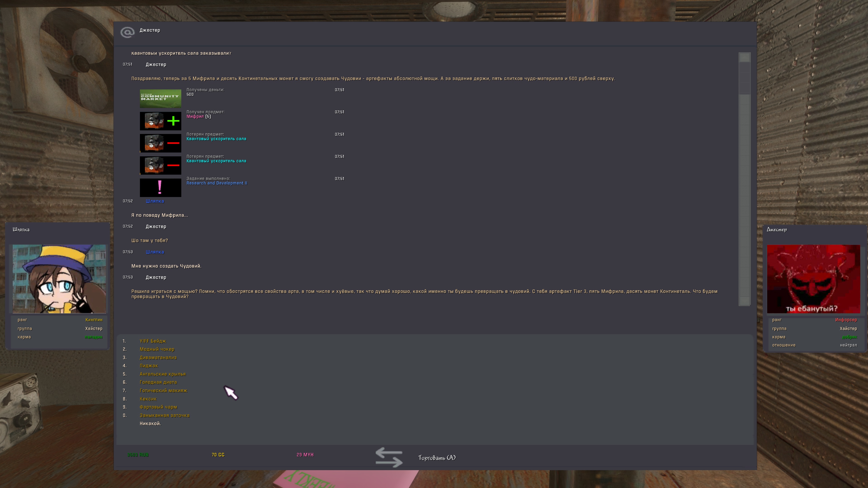Click the first lost Квантовый ускоритель сала icon

[160, 143]
